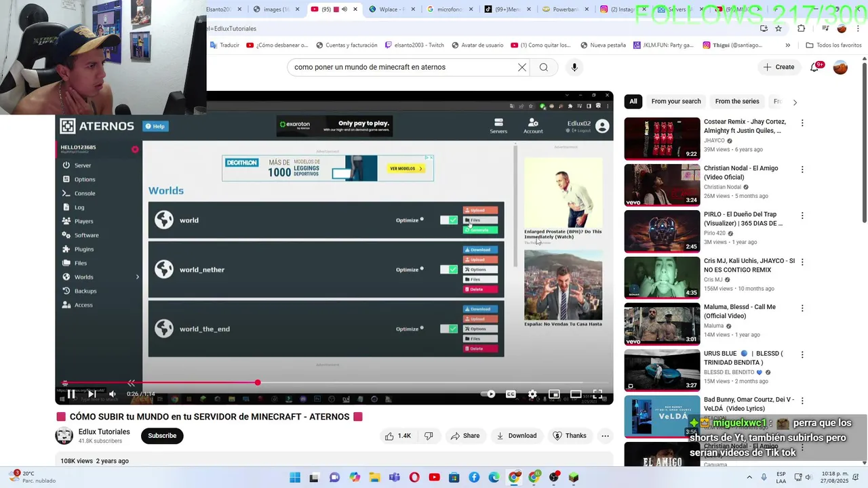Open Edlux Tutoriales channel name link
The width and height of the screenshot is (868, 488).
(x=104, y=432)
